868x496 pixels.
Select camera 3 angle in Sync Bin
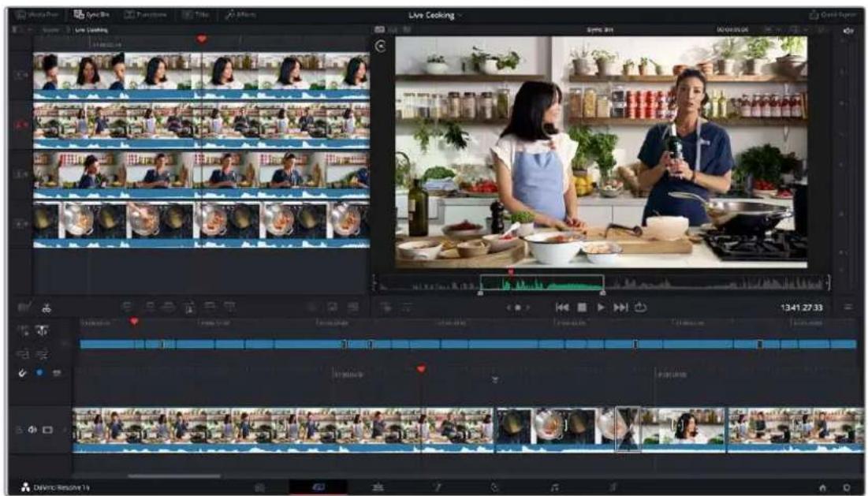pyautogui.click(x=20, y=174)
